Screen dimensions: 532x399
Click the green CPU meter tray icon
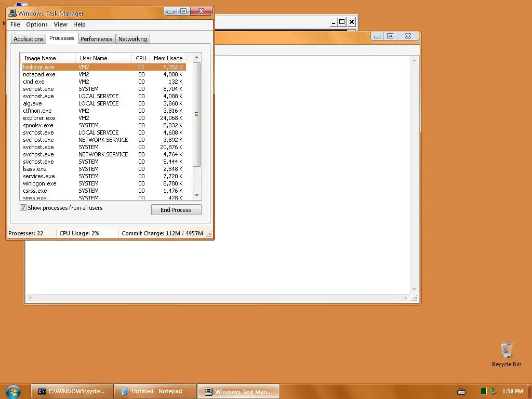(484, 391)
